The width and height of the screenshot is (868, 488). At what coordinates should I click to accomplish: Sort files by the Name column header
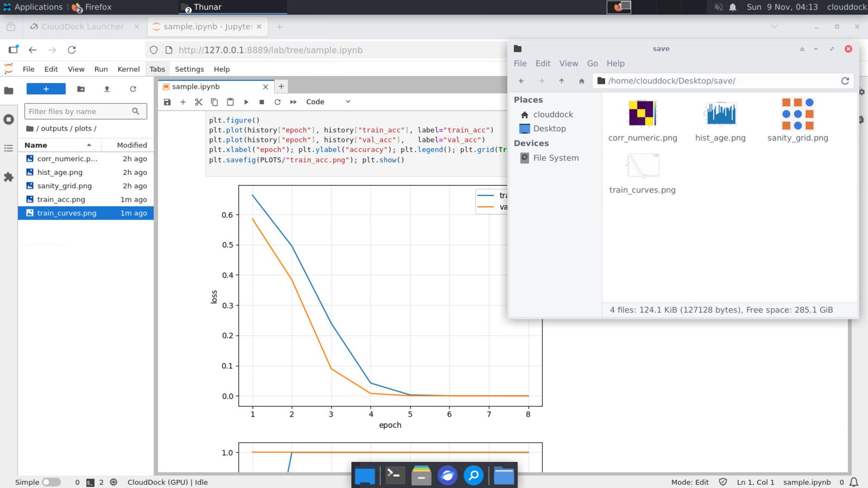[x=36, y=145]
